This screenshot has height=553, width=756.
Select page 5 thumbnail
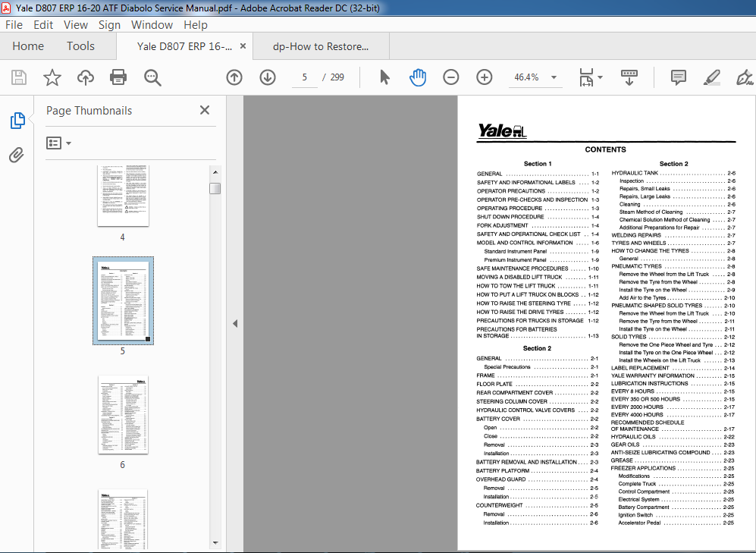(x=123, y=301)
